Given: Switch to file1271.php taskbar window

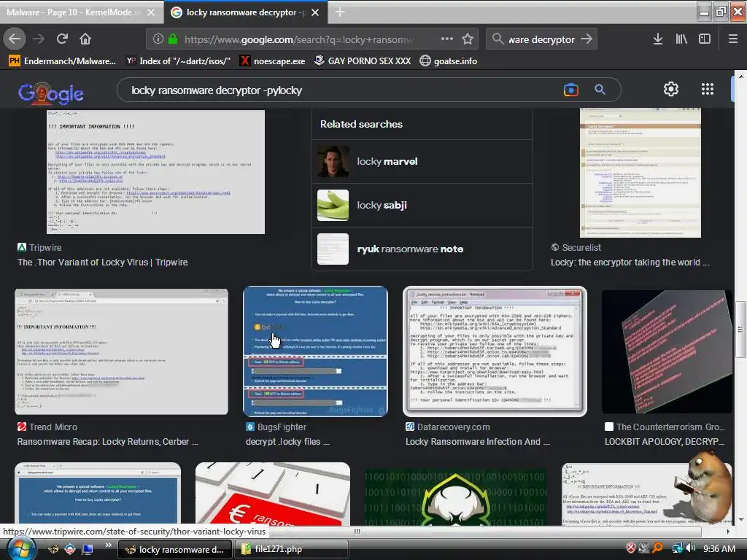Looking at the screenshot, I should [292, 549].
